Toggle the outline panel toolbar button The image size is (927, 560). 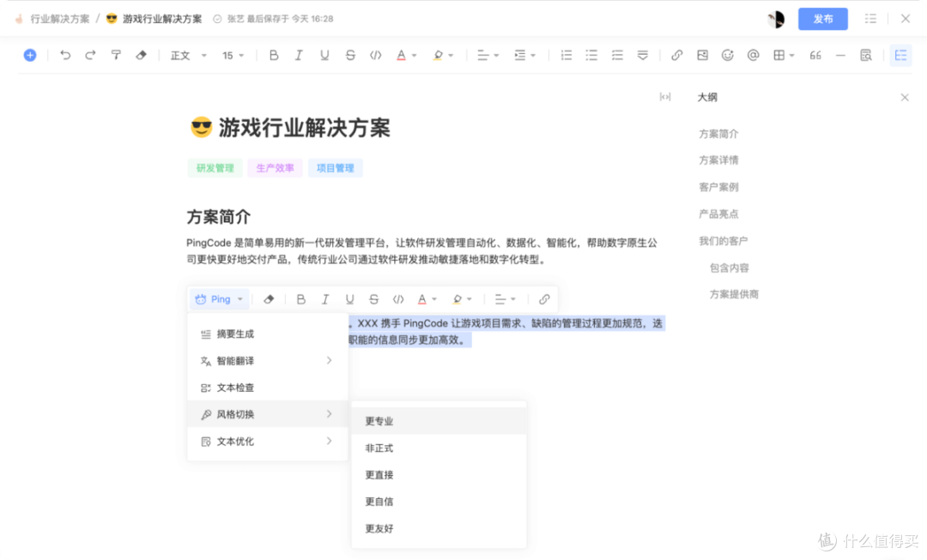tap(900, 56)
